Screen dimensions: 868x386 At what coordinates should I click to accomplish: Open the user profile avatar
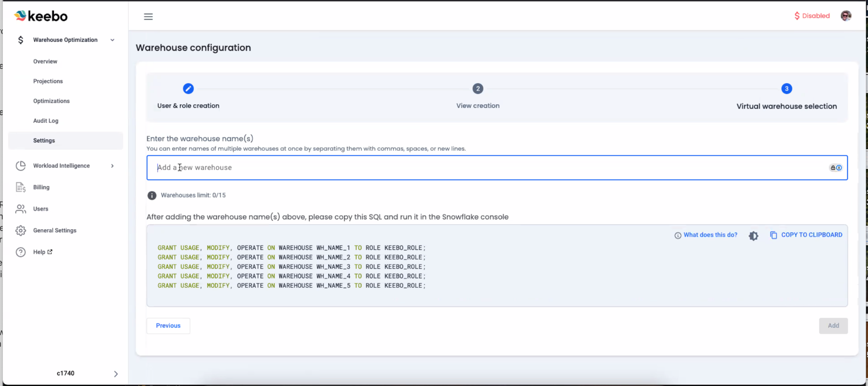click(x=846, y=16)
